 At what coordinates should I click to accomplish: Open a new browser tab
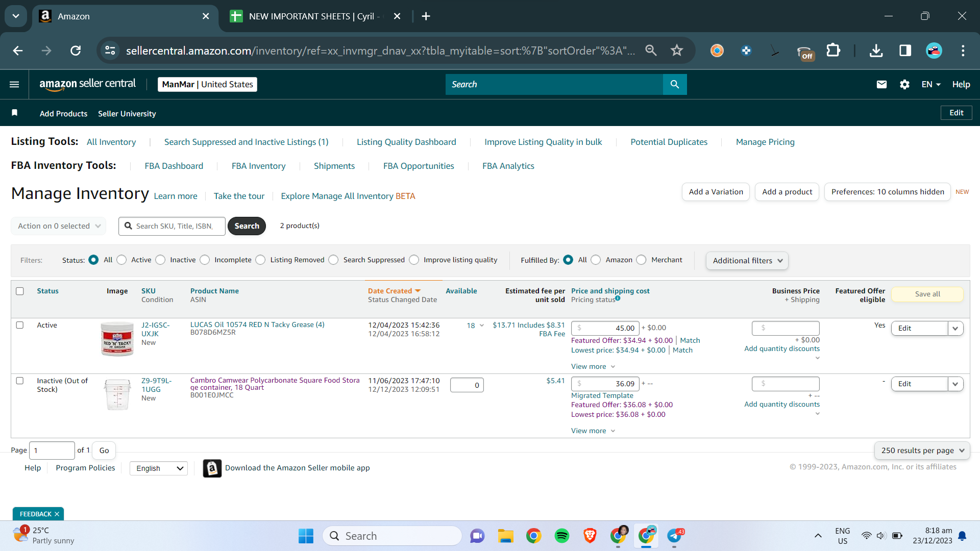426,16
